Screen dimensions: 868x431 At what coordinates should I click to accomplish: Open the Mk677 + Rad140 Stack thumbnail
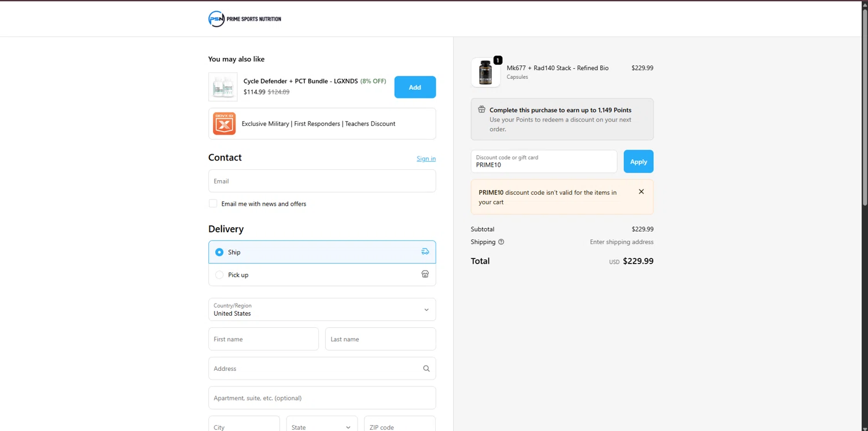click(486, 72)
